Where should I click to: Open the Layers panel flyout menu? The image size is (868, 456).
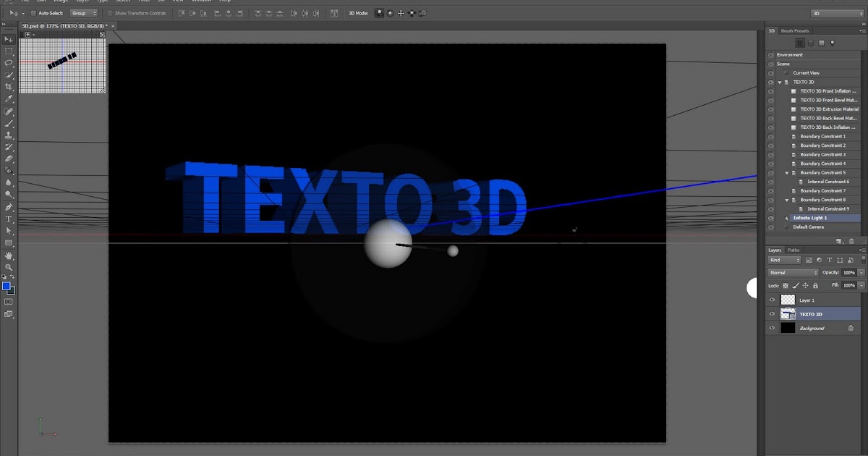(862, 250)
